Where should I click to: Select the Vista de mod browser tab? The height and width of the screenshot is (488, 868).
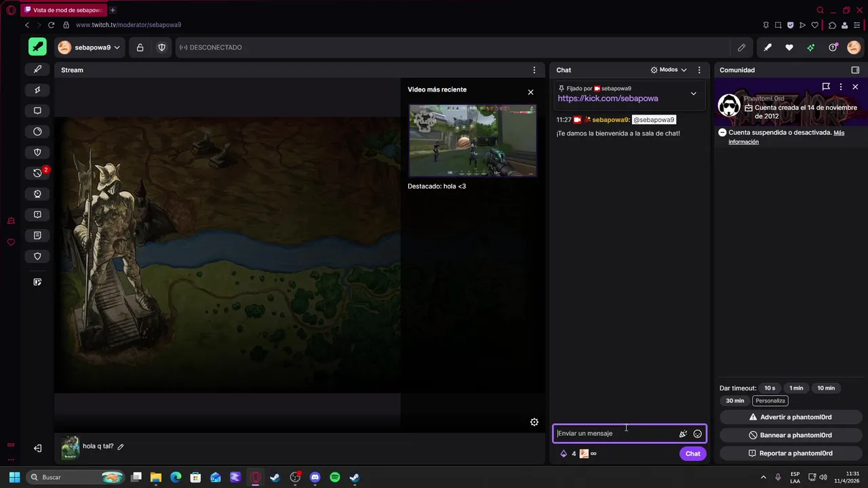click(x=64, y=10)
